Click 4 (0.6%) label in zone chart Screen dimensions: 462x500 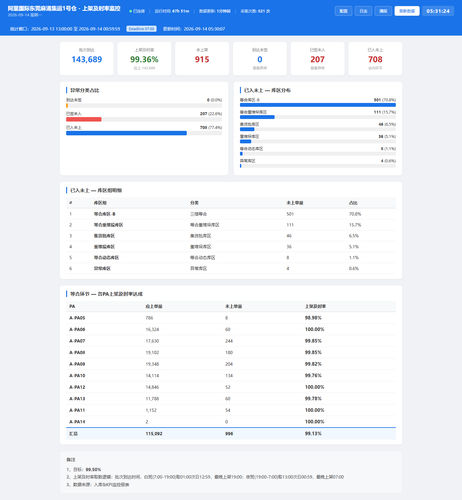click(388, 161)
